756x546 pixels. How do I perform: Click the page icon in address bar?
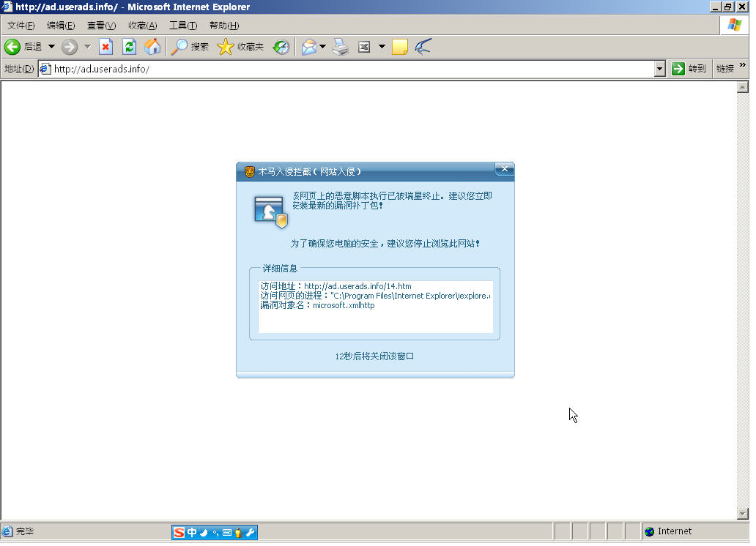point(45,69)
